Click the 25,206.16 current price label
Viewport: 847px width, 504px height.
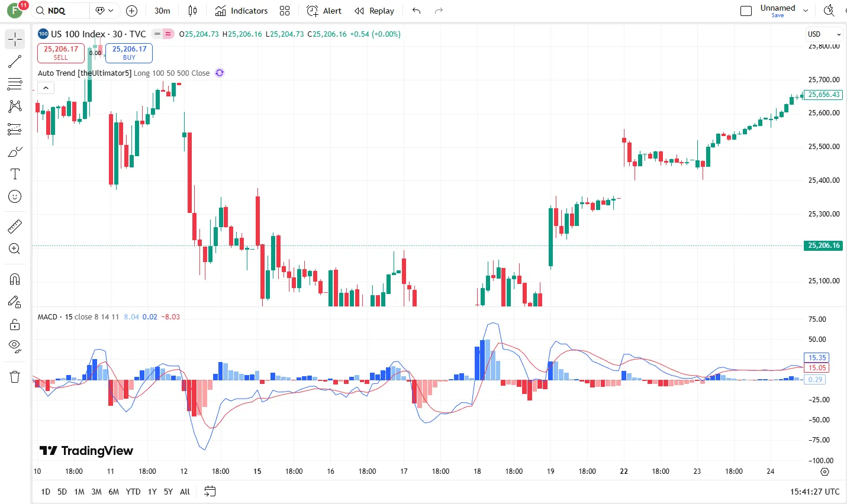pyautogui.click(x=823, y=245)
